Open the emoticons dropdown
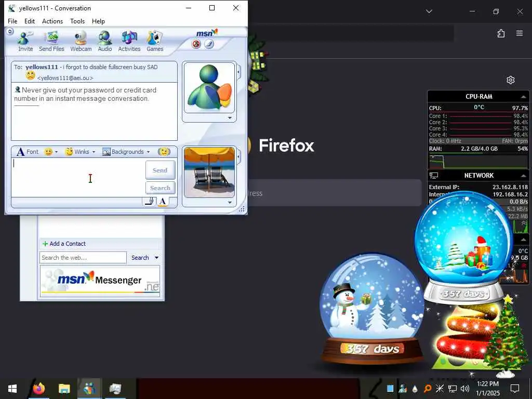This screenshot has width=532, height=399. pos(56,152)
